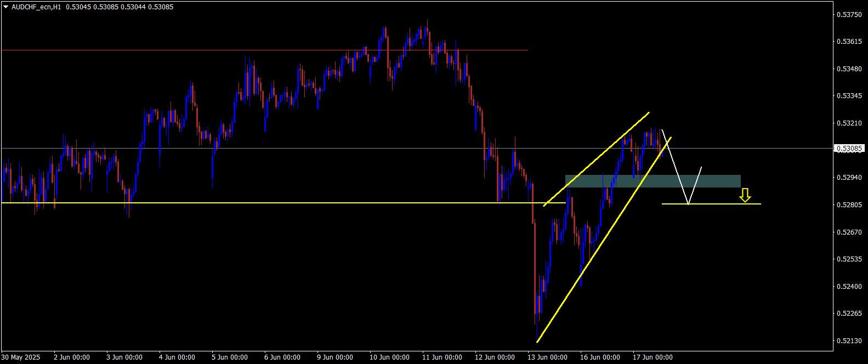The height and width of the screenshot is (364, 868).
Task: Click price axis label 0.53480
Action: [849, 69]
